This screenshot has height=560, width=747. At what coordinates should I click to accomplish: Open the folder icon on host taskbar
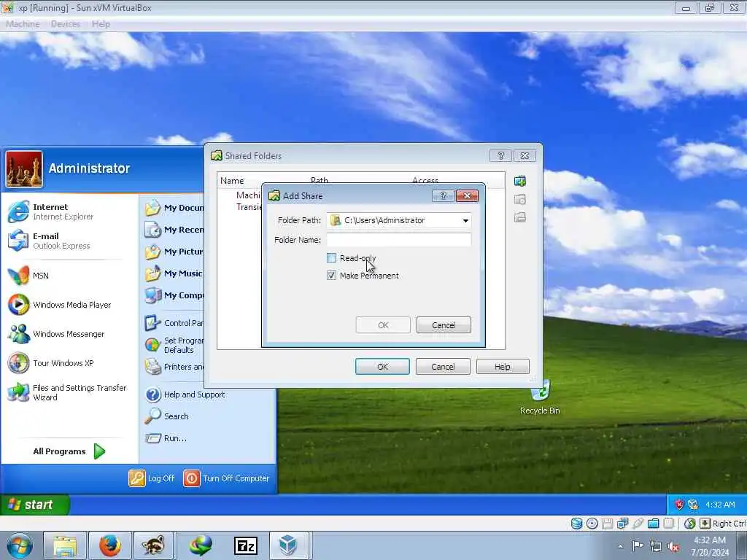(x=65, y=545)
